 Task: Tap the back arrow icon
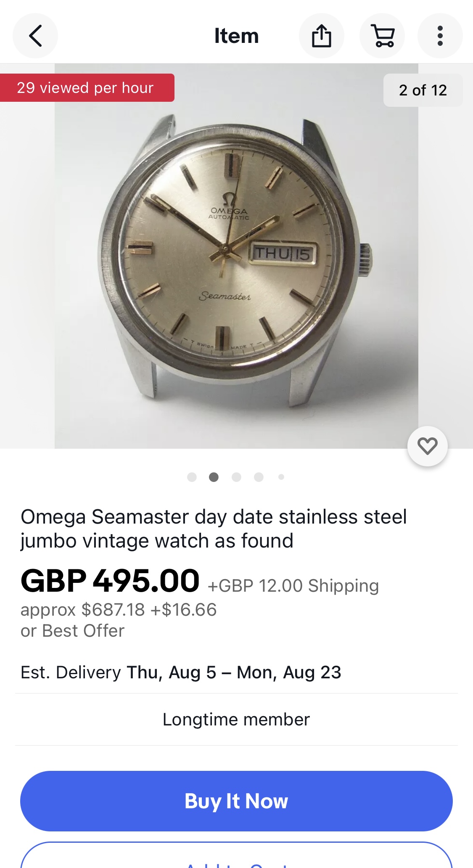[35, 36]
